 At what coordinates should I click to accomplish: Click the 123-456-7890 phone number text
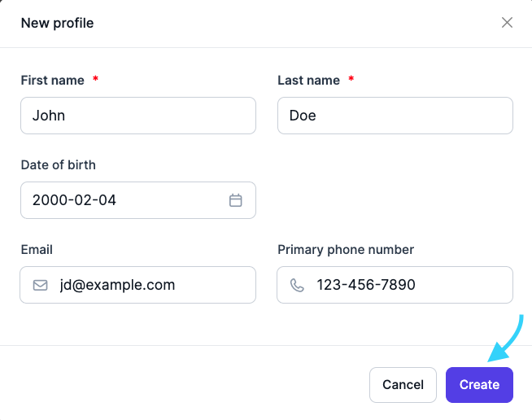click(366, 285)
